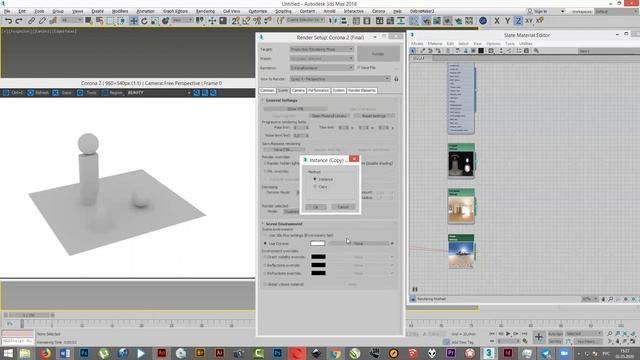The height and width of the screenshot is (360, 640).
Task: Switch to the Performance tab
Action: coord(318,90)
